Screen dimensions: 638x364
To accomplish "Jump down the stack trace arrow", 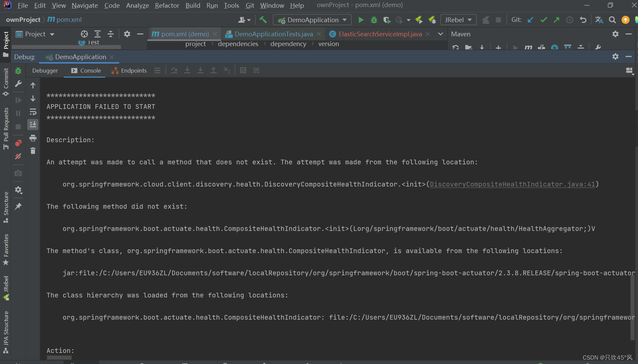I will click(33, 98).
